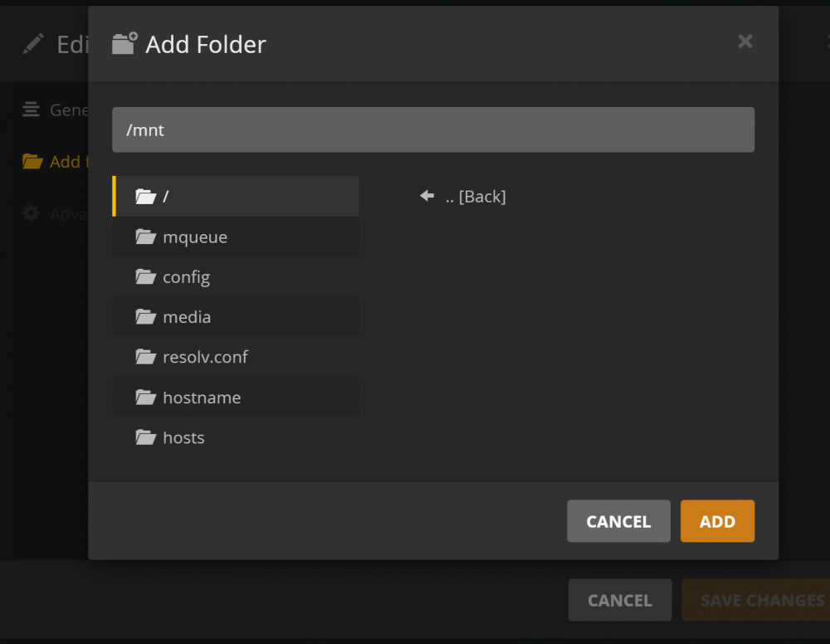
Task: Click the yellow folder icon in sidebar
Action: click(x=32, y=161)
